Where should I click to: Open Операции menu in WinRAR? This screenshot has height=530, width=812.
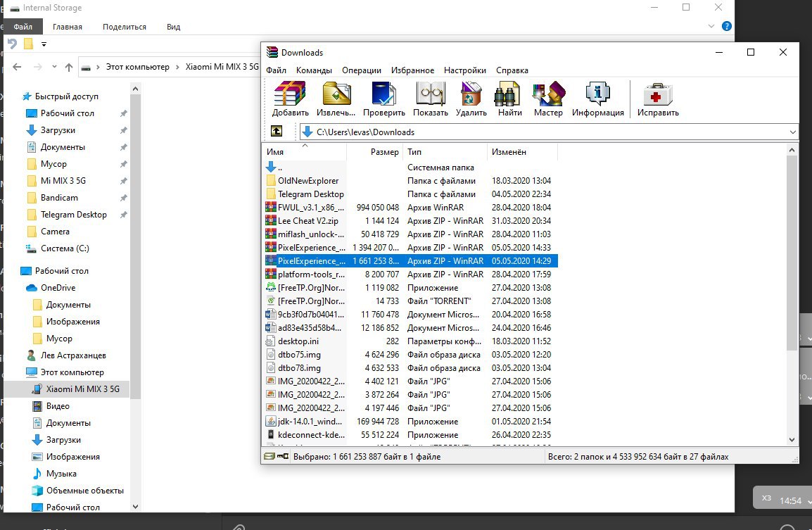pyautogui.click(x=362, y=70)
